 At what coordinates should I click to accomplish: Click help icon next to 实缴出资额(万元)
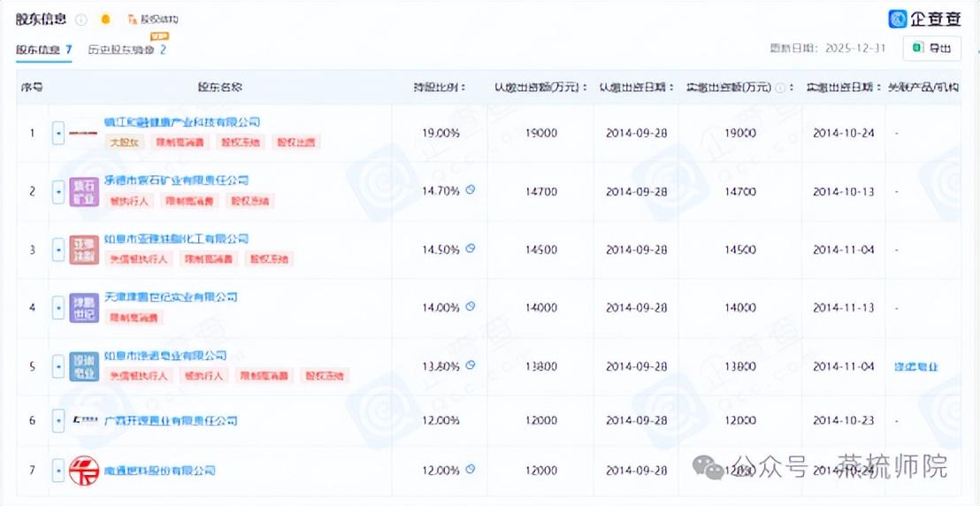780,88
